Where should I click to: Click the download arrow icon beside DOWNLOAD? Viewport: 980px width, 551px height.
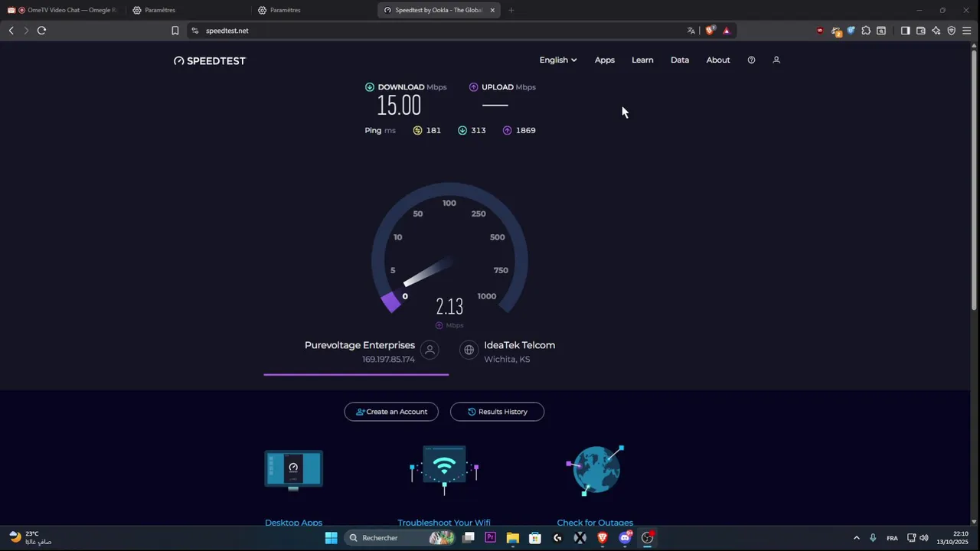[x=370, y=87]
